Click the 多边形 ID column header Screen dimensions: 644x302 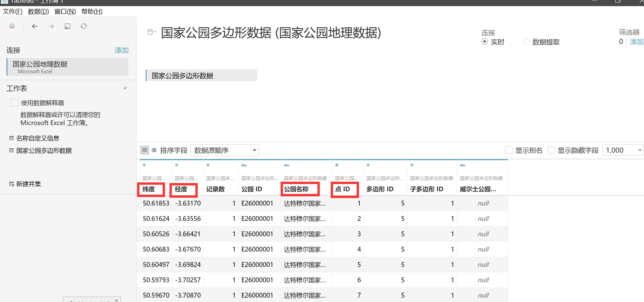pos(380,189)
